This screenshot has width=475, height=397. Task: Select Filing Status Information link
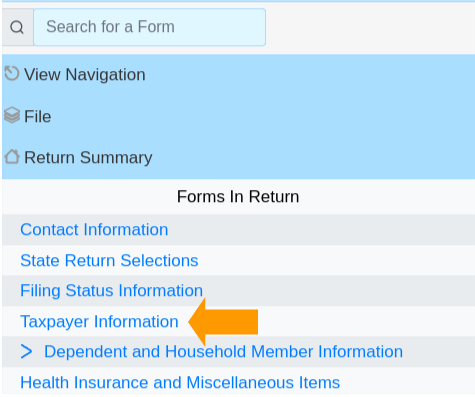point(111,291)
